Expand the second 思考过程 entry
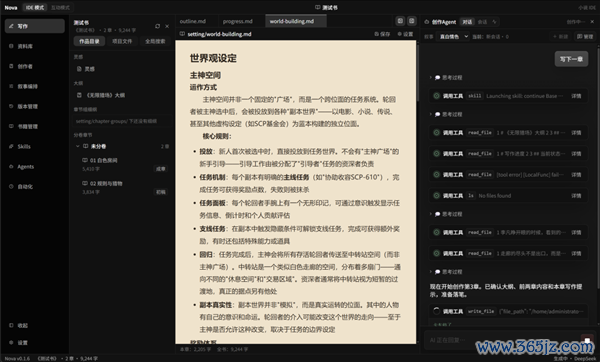 446,114
